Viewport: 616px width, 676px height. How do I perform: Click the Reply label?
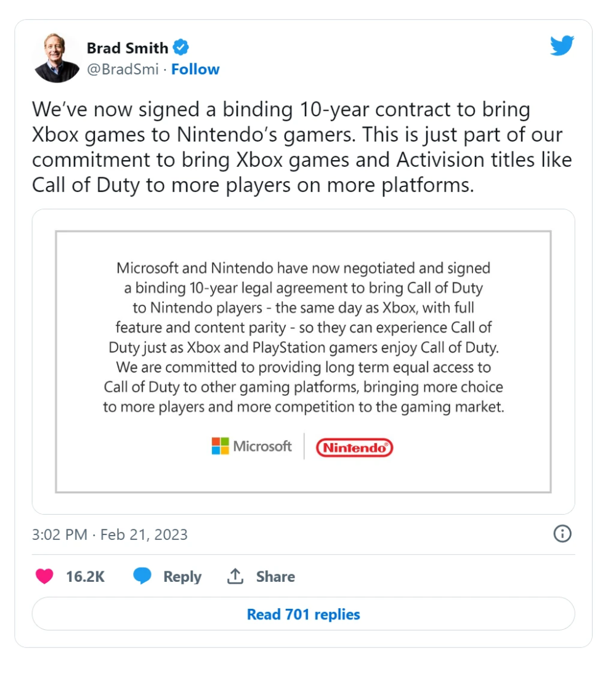pos(182,577)
